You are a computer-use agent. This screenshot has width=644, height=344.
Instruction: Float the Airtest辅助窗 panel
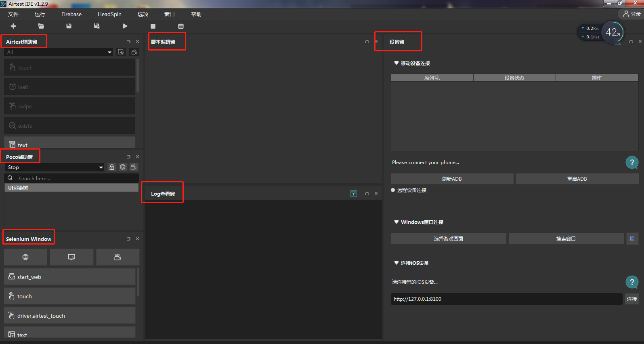[x=128, y=42]
